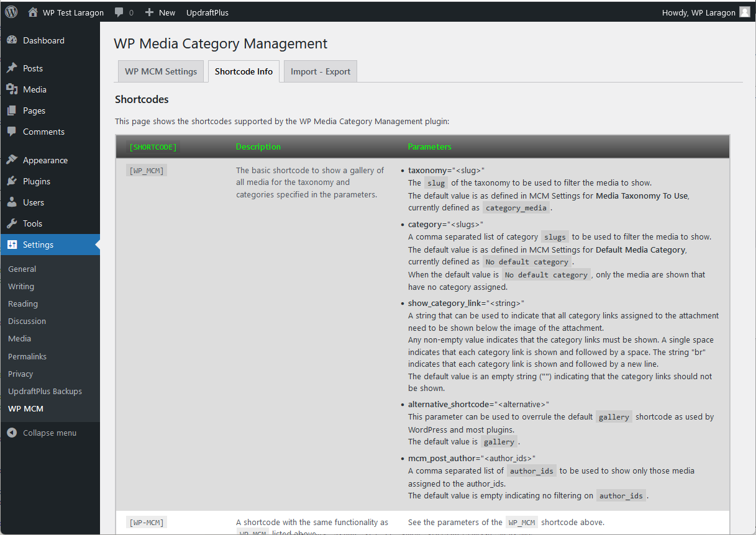Screen dimensions: 756x535
Task: Click the Tools wrench icon
Action: [x=12, y=223]
